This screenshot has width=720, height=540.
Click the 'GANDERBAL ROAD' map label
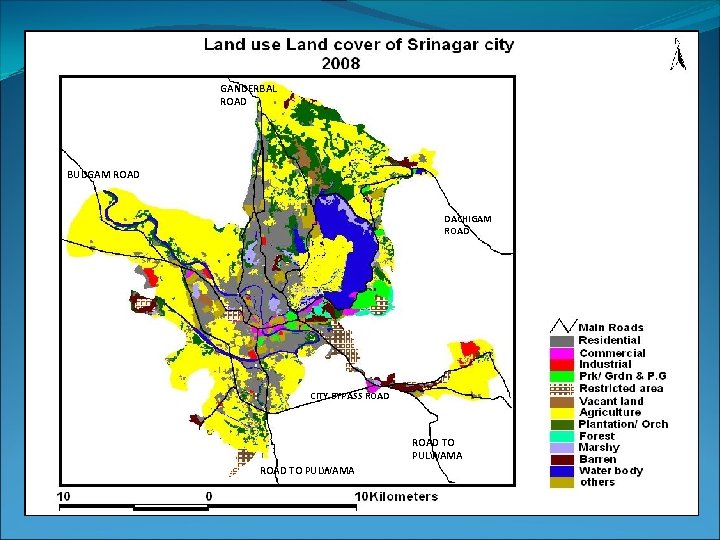click(x=248, y=95)
